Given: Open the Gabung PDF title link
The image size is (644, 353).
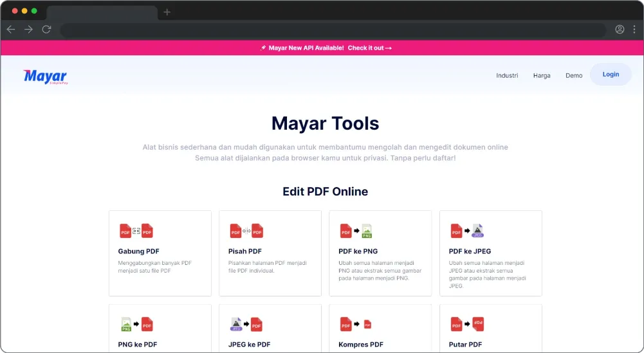Looking at the screenshot, I should (138, 251).
